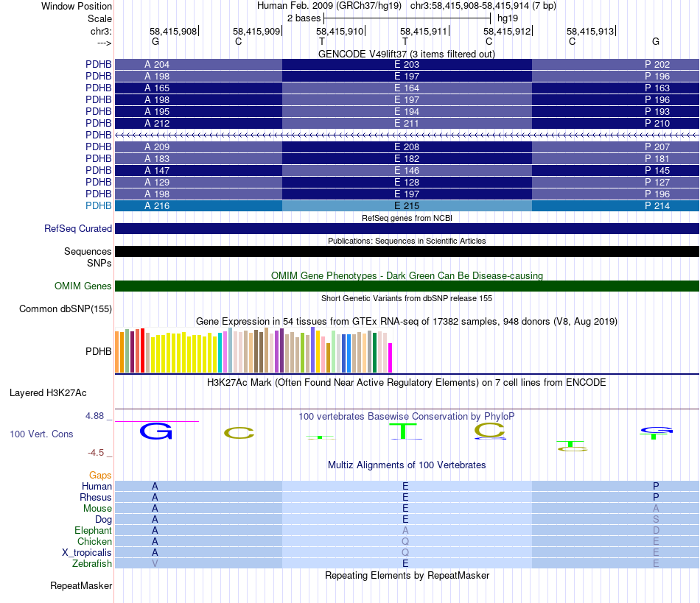Select the RepeatMasker track label
Image resolution: width=700 pixels, height=603 pixels.
point(81,585)
